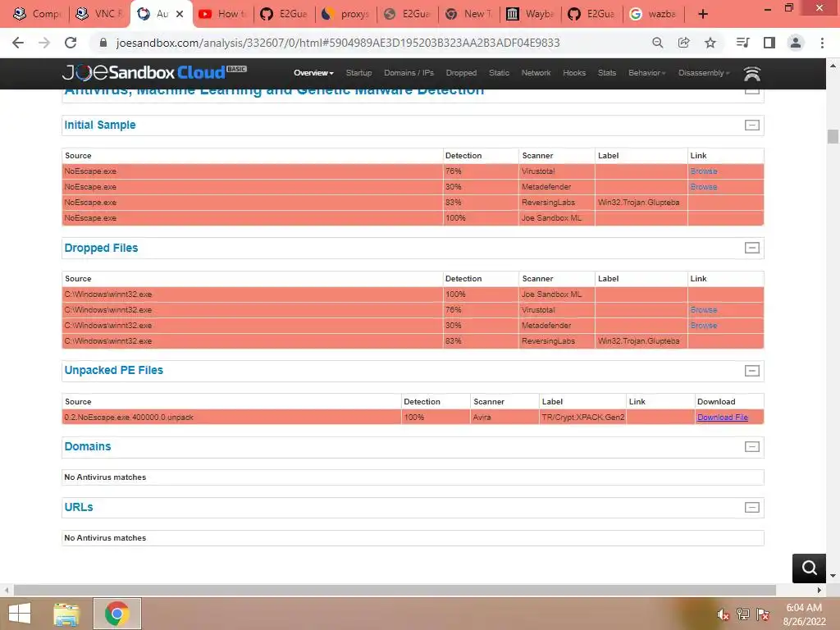Click the scroll up arrow
The width and height of the screenshot is (840, 630).
(833, 66)
